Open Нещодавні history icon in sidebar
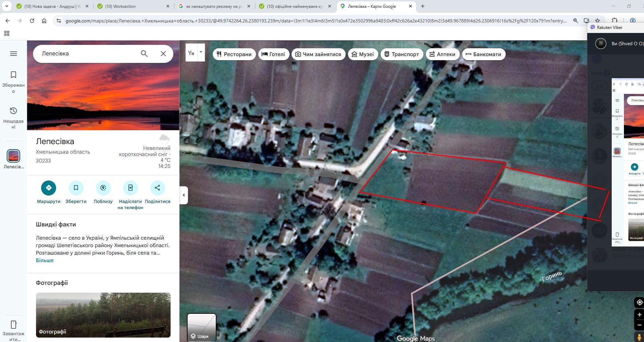 pos(13,110)
